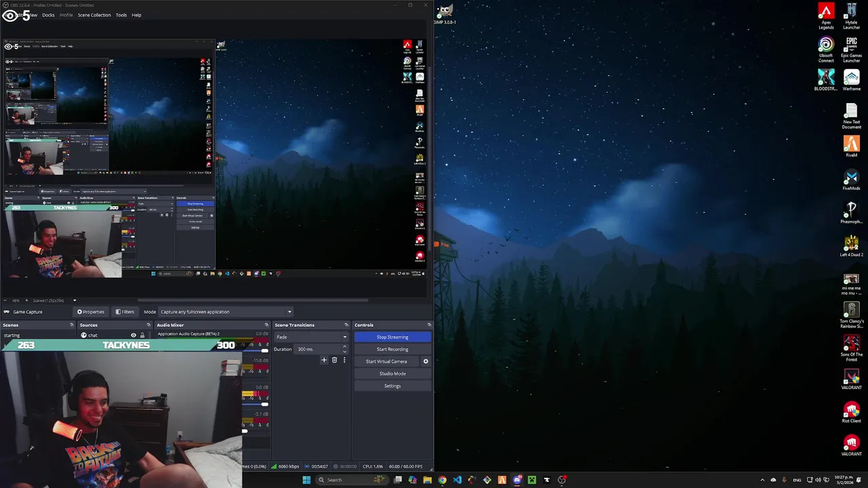The height and width of the screenshot is (488, 868).
Task: Select the BLOODSTRIKE desktop icon
Action: click(826, 80)
